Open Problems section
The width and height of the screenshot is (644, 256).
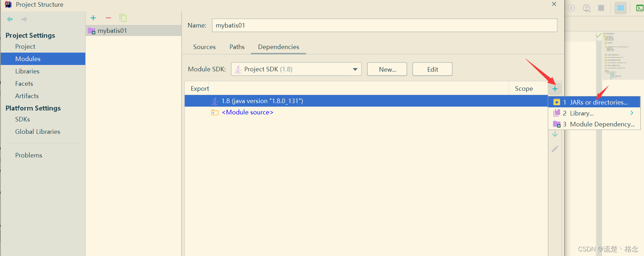click(29, 155)
